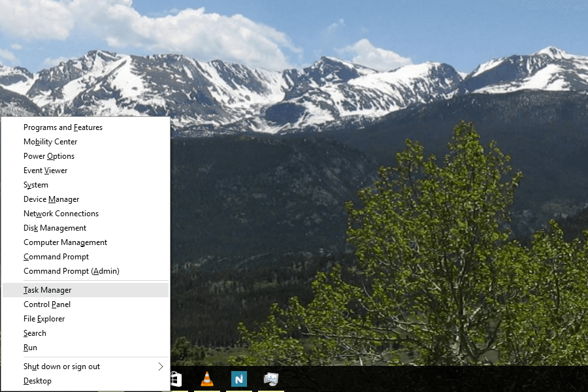Image resolution: width=588 pixels, height=392 pixels.
Task: Launch Command Prompt (Admin)
Action: click(x=86, y=271)
